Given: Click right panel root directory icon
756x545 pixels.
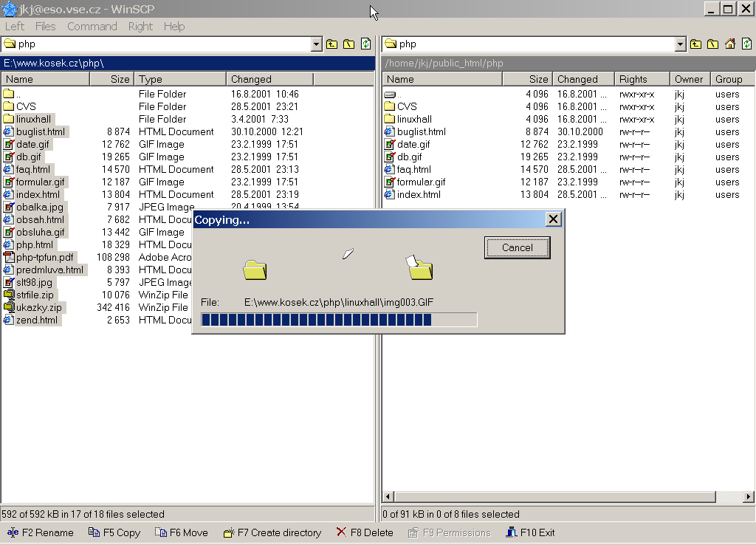Looking at the screenshot, I should pos(712,44).
